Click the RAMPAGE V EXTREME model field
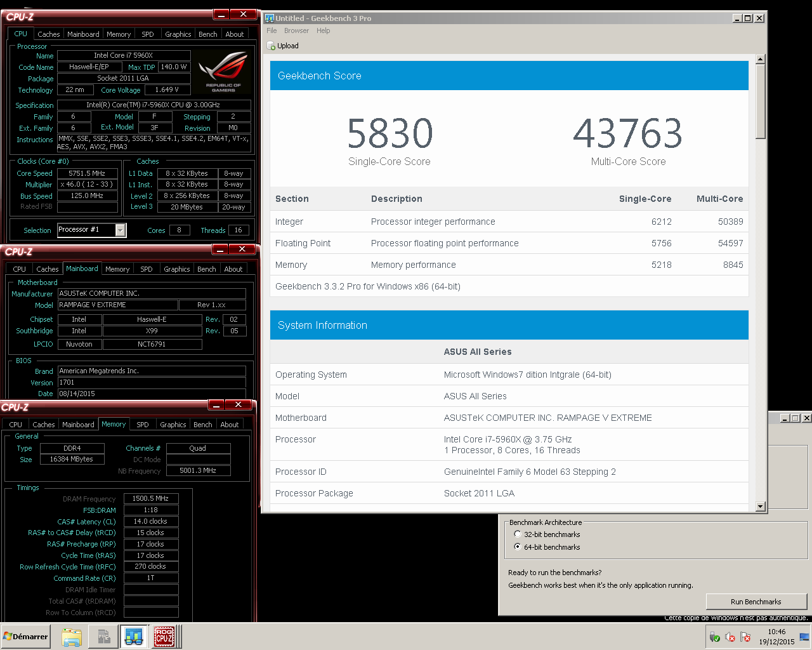Image resolution: width=812 pixels, height=650 pixels. pyautogui.click(x=117, y=305)
